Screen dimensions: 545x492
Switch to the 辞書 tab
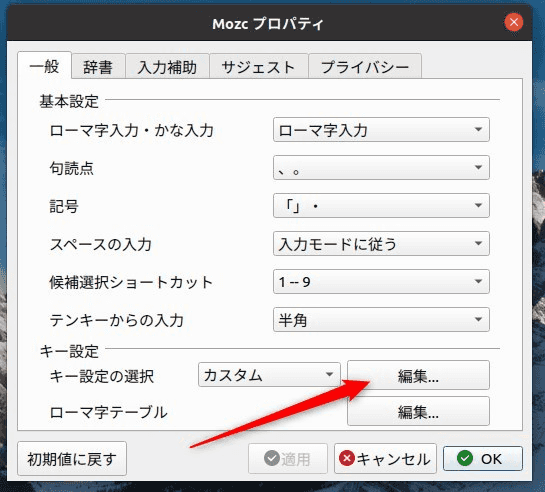(x=98, y=66)
